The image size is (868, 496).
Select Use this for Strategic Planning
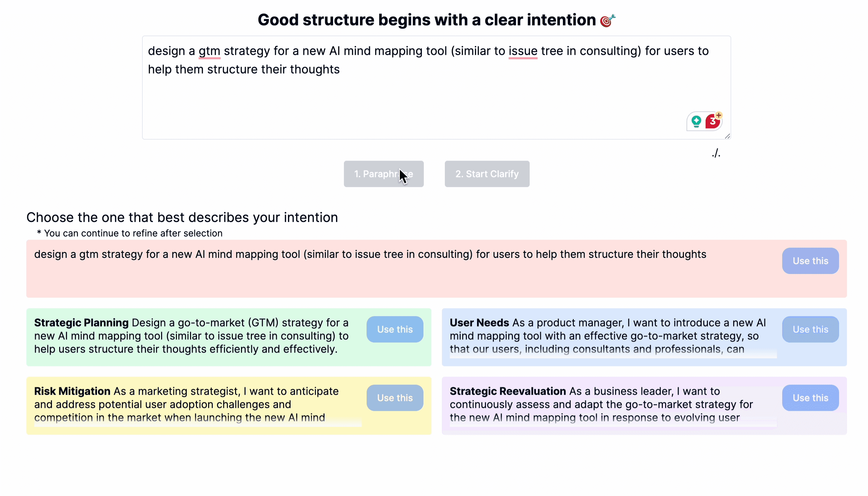[395, 329]
